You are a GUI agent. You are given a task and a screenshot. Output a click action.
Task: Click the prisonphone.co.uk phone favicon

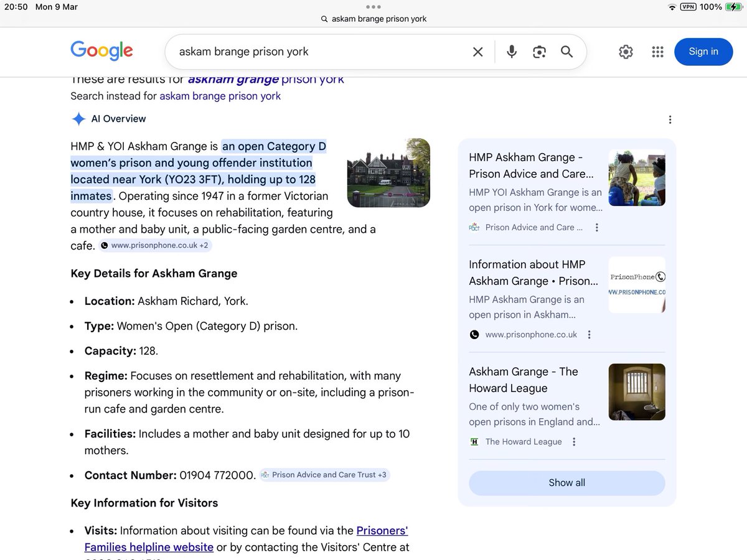click(x=474, y=335)
